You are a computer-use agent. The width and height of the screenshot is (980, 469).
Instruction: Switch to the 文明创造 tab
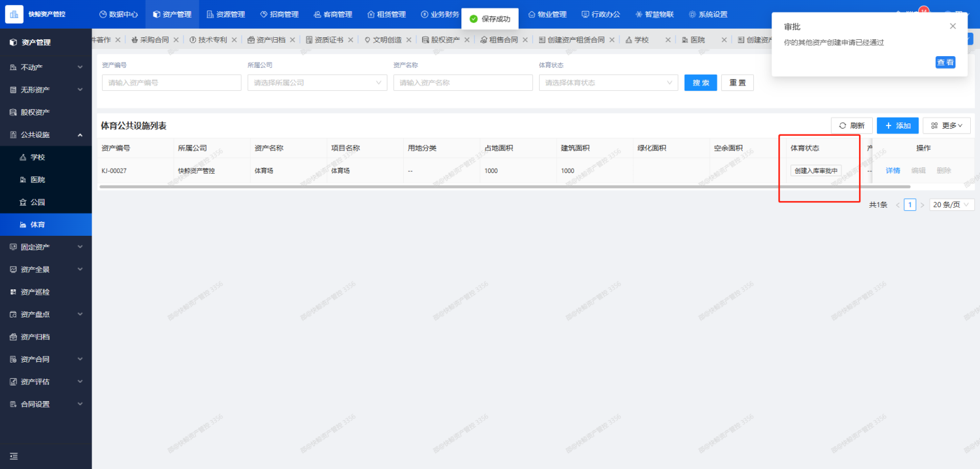[x=382, y=40]
